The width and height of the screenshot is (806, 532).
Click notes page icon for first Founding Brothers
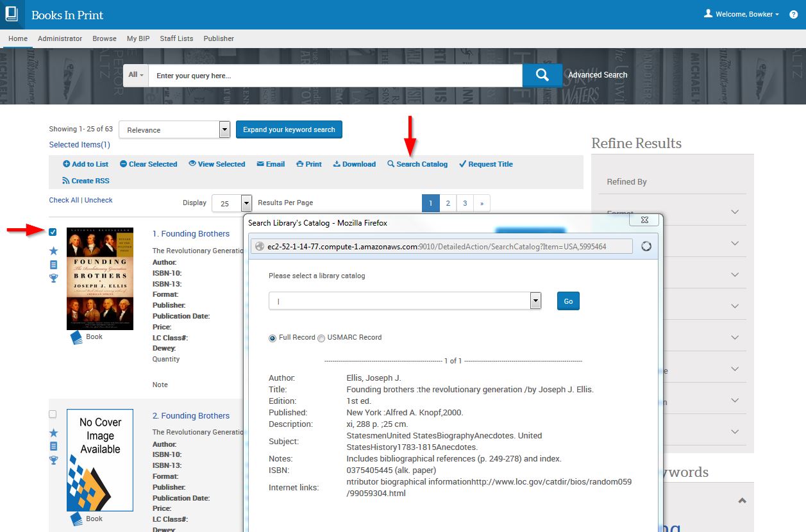coord(53,264)
